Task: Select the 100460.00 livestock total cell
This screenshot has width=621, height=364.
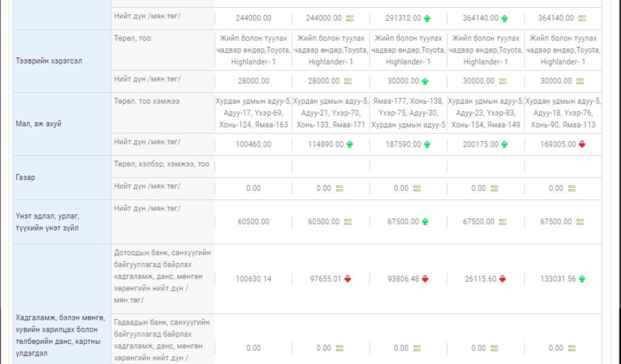Action: click(253, 144)
